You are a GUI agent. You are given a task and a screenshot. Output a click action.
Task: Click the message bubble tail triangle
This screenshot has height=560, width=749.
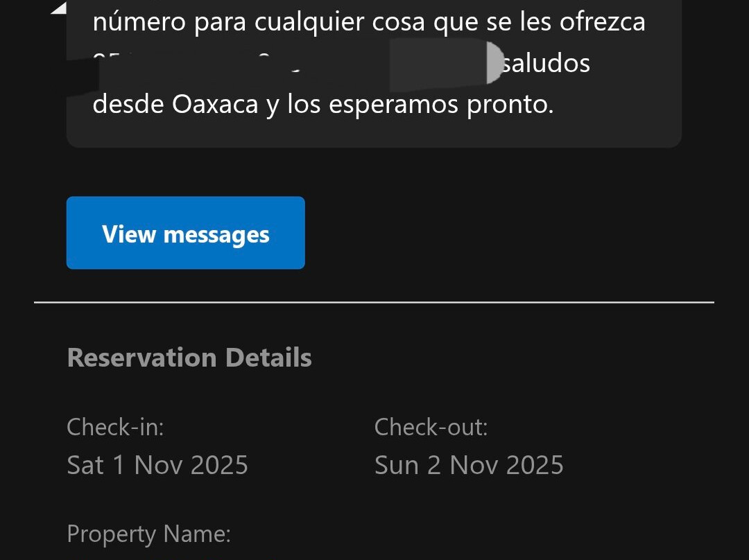click(60, 8)
